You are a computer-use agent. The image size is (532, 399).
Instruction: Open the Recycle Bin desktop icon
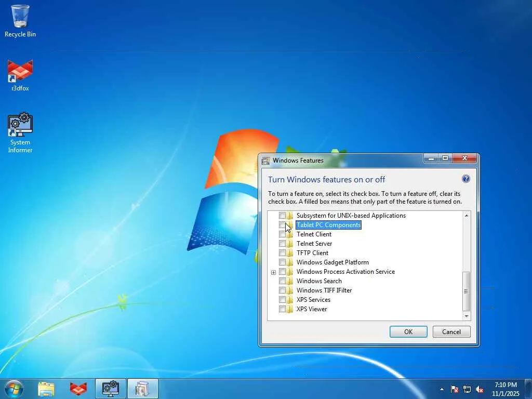click(x=20, y=21)
